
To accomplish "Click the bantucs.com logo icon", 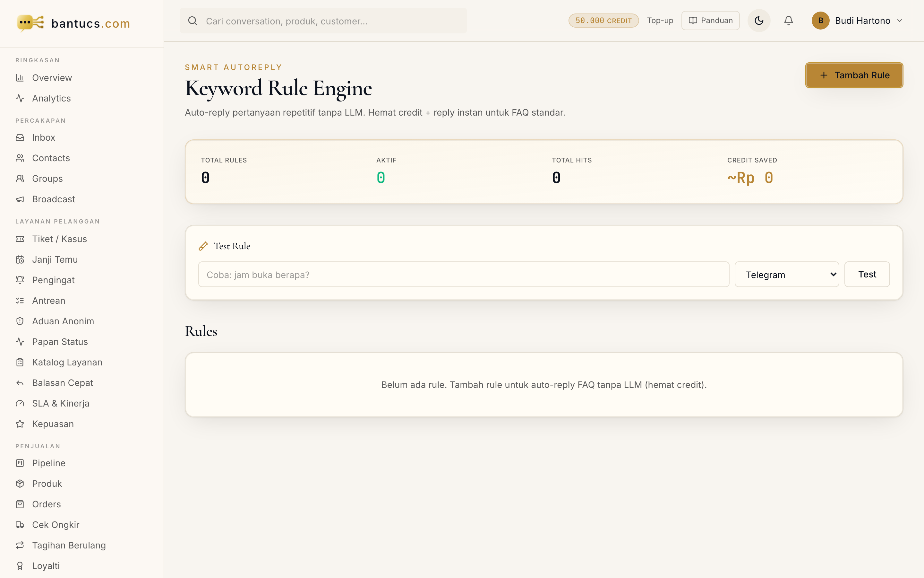I will [x=30, y=23].
